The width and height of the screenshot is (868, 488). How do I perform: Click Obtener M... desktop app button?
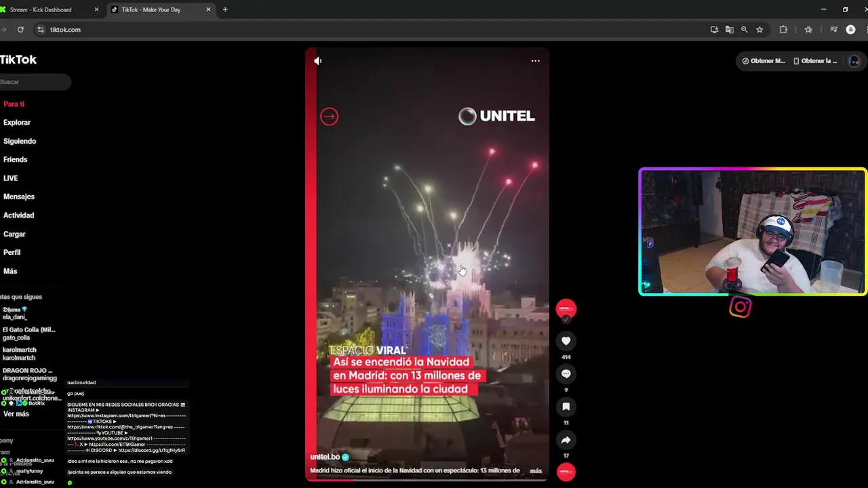click(x=763, y=61)
